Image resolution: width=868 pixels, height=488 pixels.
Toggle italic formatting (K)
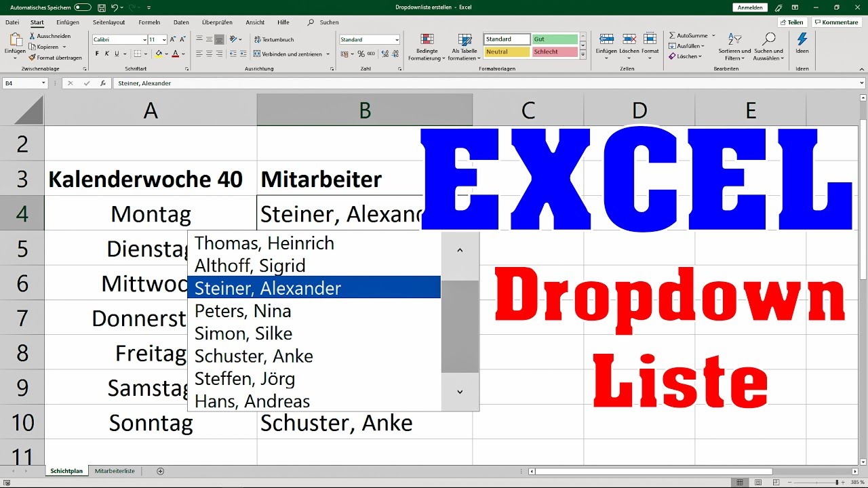tap(107, 54)
